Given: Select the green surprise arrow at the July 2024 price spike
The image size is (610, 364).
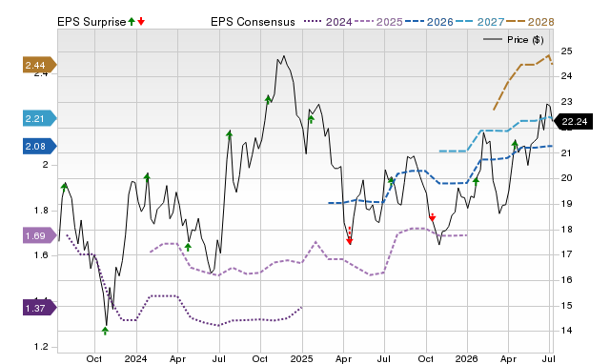Looking at the screenshot, I should coord(229,135).
